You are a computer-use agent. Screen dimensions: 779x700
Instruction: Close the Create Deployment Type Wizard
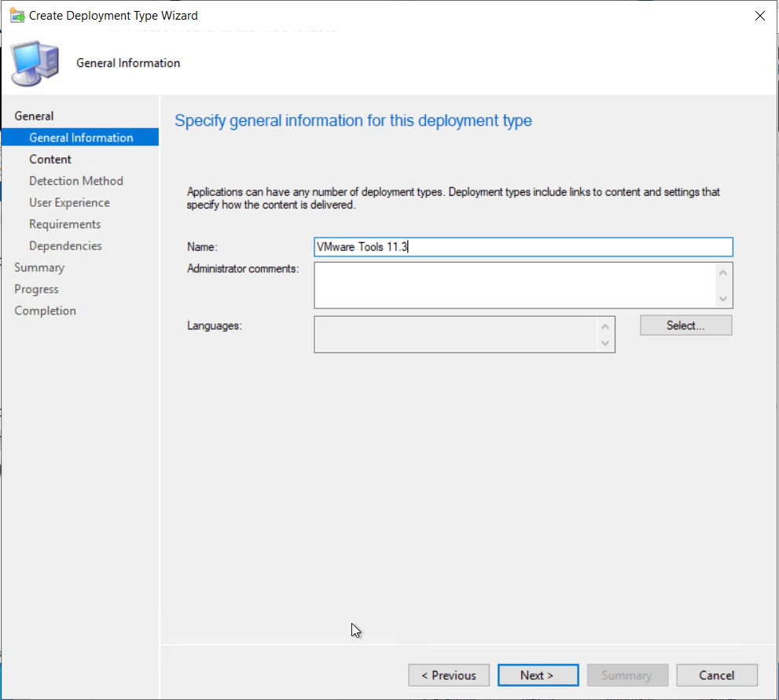pos(759,16)
